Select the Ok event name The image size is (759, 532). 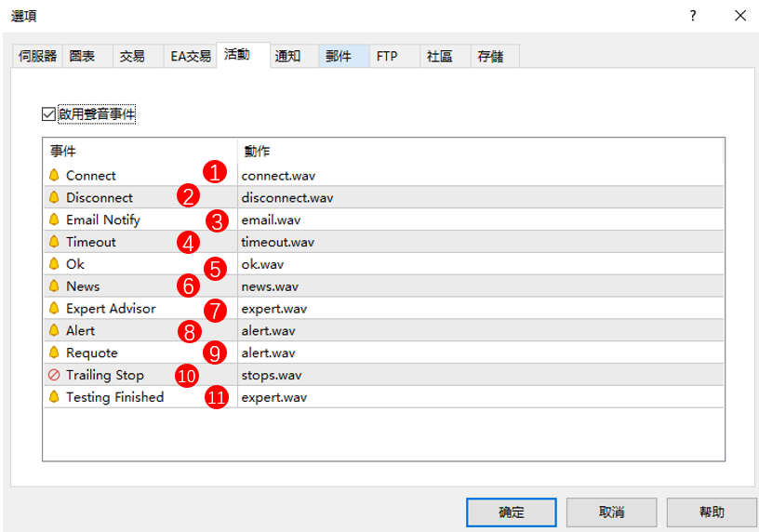[75, 264]
